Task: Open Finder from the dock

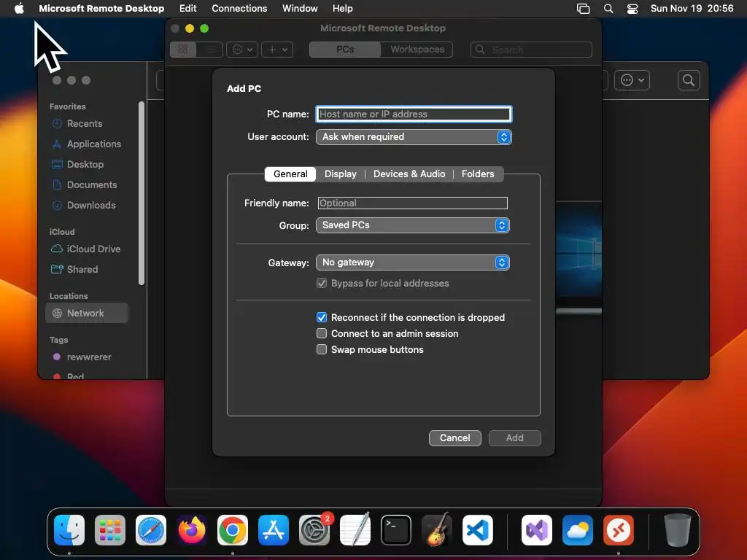Action: pos(69,530)
